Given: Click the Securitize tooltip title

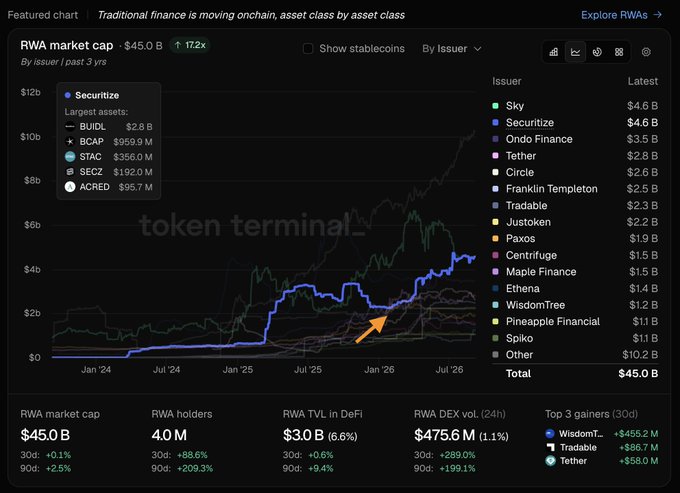Looking at the screenshot, I should click(x=97, y=95).
